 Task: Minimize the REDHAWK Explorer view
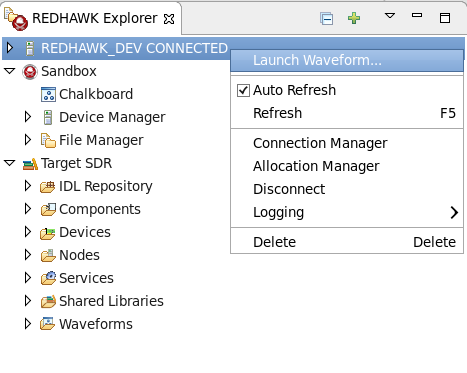click(x=417, y=15)
